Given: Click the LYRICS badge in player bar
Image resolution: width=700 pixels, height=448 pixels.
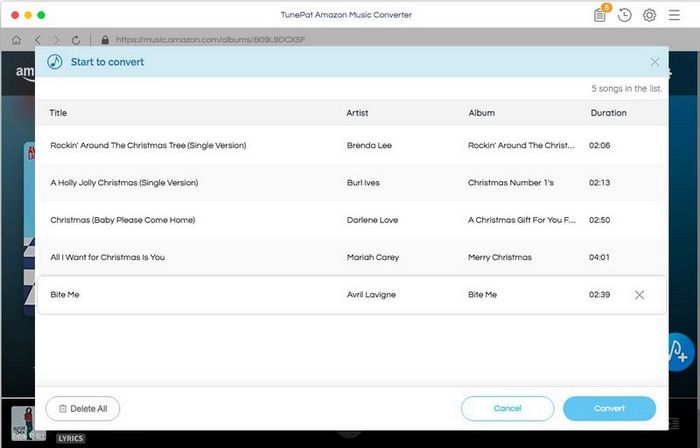Looking at the screenshot, I should coord(70,438).
